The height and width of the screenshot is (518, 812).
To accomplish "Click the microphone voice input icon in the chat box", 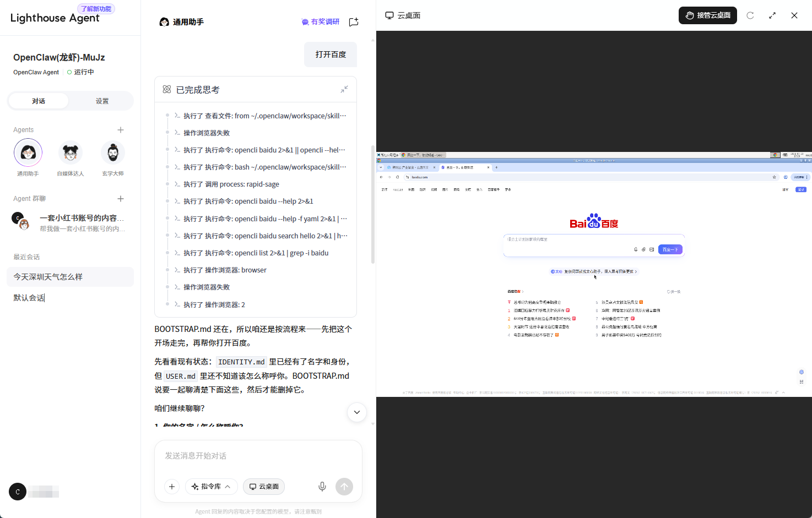I will (x=322, y=487).
